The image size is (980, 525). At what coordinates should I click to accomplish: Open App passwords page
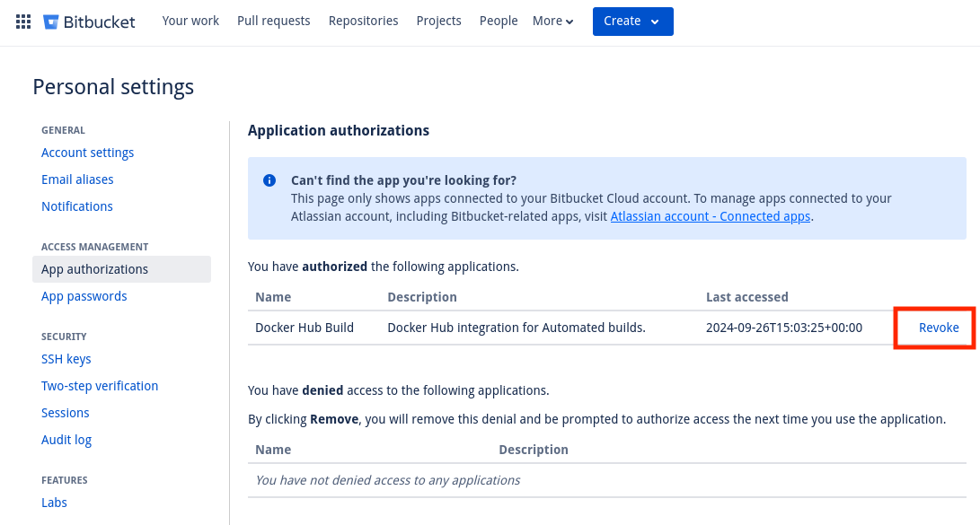tap(84, 295)
